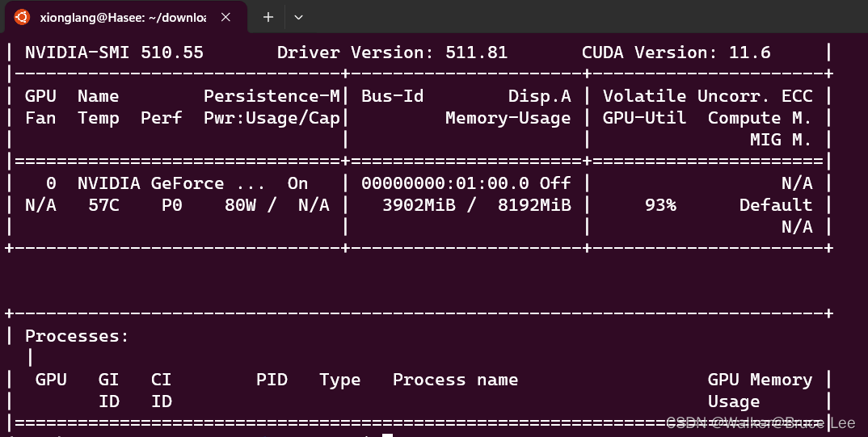This screenshot has height=437, width=868.
Task: Click the Pwr:Usage/Cap header text
Action: (272, 118)
